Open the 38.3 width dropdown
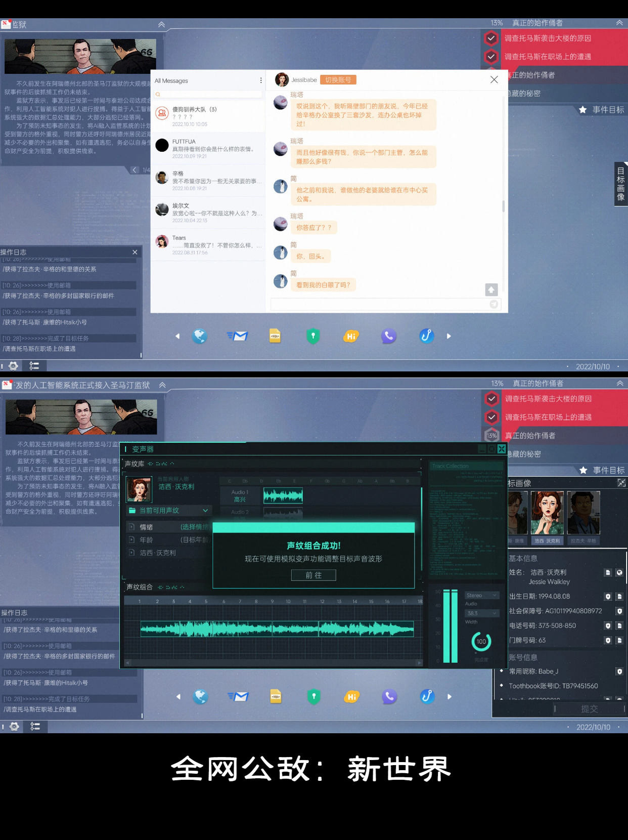The width and height of the screenshot is (628, 840). [x=482, y=613]
